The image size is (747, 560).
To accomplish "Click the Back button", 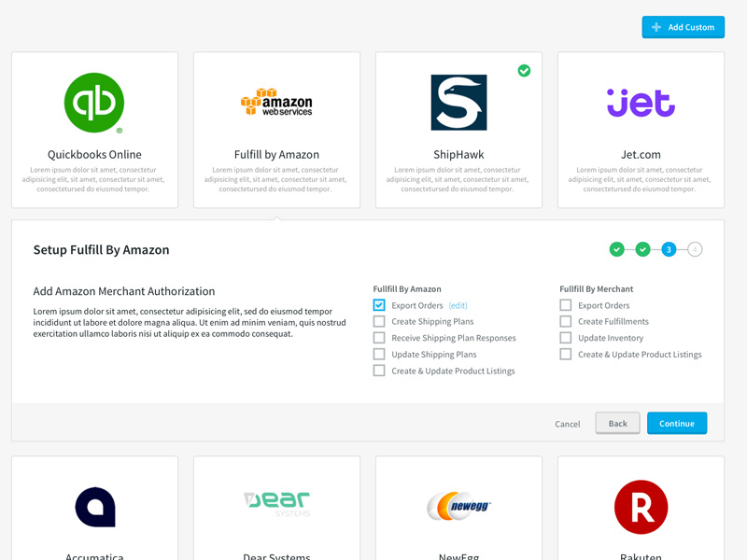I will tap(618, 424).
